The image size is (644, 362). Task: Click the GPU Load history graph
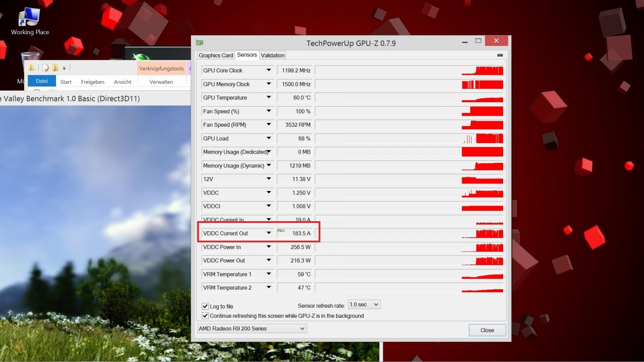409,138
